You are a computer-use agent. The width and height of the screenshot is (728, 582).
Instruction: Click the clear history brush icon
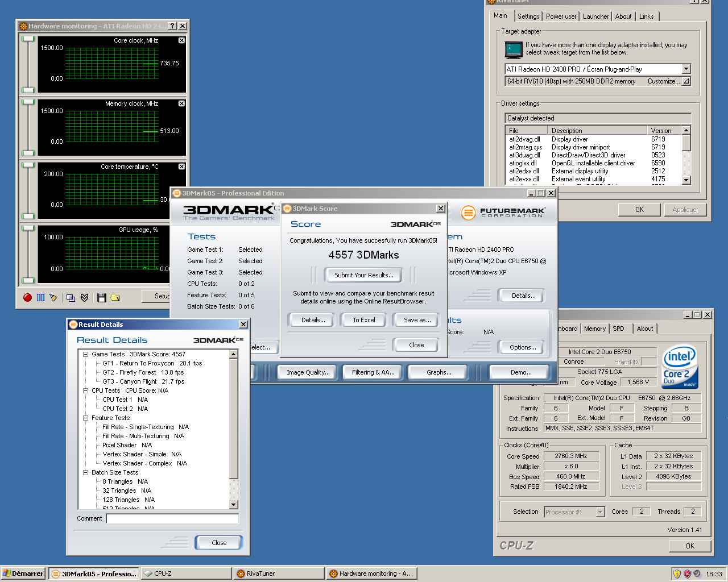point(53,297)
